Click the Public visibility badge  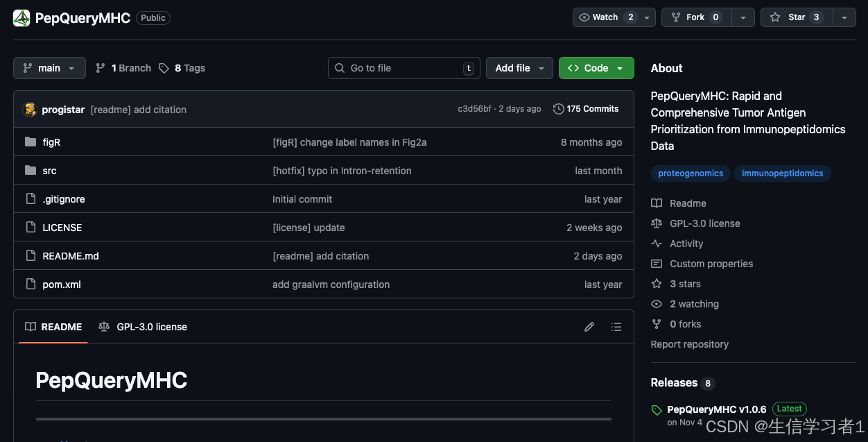pos(153,18)
